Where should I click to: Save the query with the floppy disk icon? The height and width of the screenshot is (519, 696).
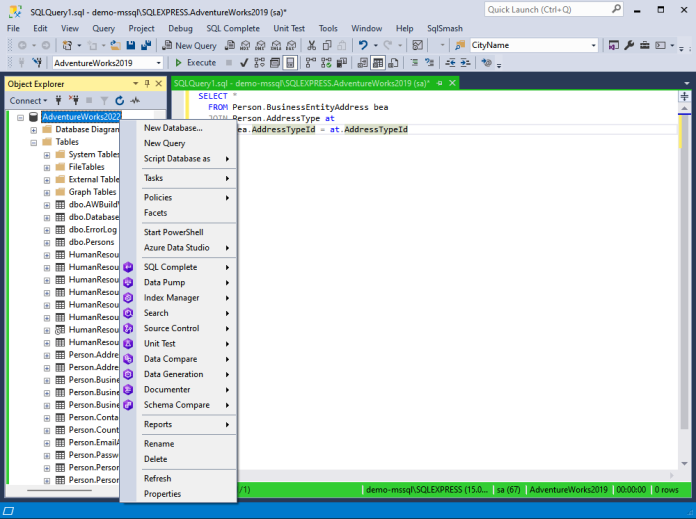click(130, 45)
